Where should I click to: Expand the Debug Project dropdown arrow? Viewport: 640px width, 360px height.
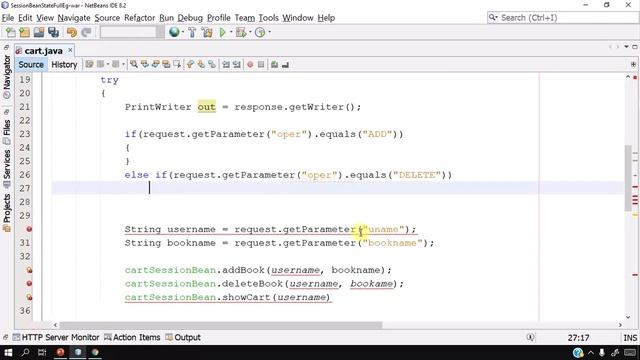pos(250,32)
